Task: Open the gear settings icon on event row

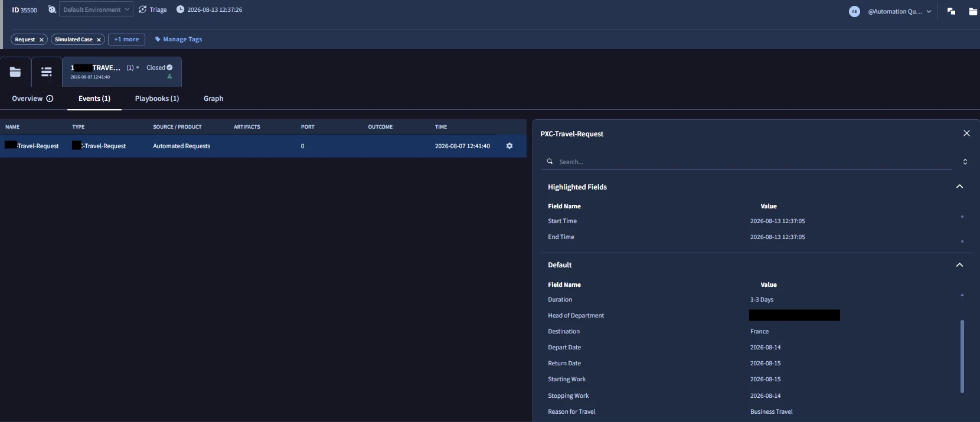Action: pos(509,146)
